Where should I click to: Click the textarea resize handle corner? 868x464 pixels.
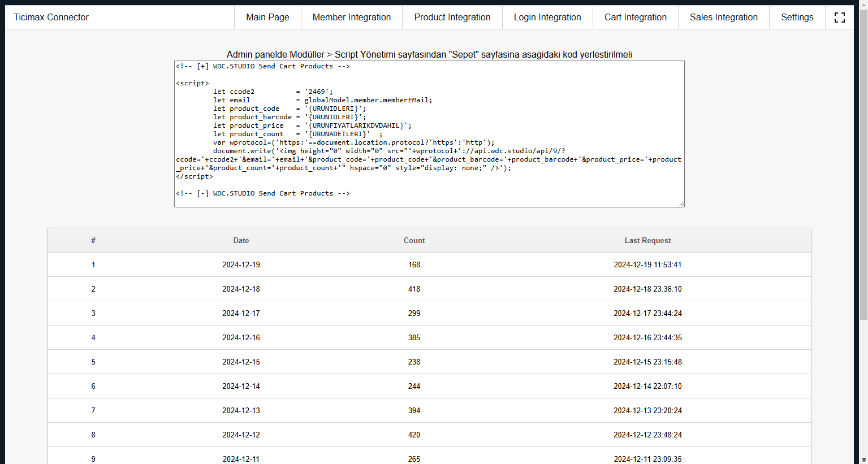click(681, 204)
